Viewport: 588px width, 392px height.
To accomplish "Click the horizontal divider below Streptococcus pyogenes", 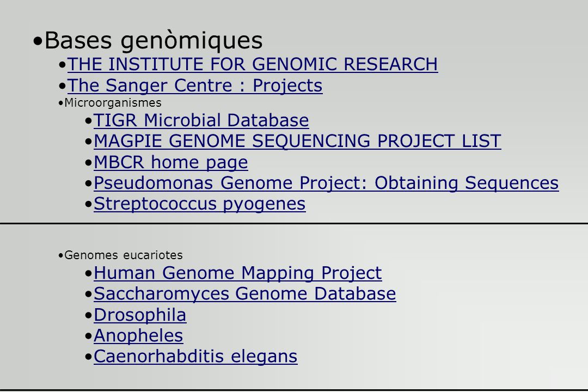I will (294, 224).
